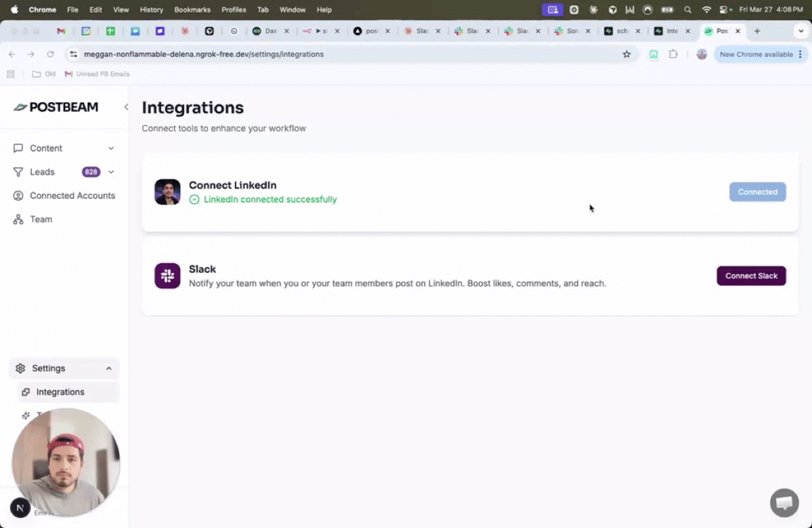Open the Chrome profile avatar
The width and height of the screenshot is (812, 528).
(702, 54)
